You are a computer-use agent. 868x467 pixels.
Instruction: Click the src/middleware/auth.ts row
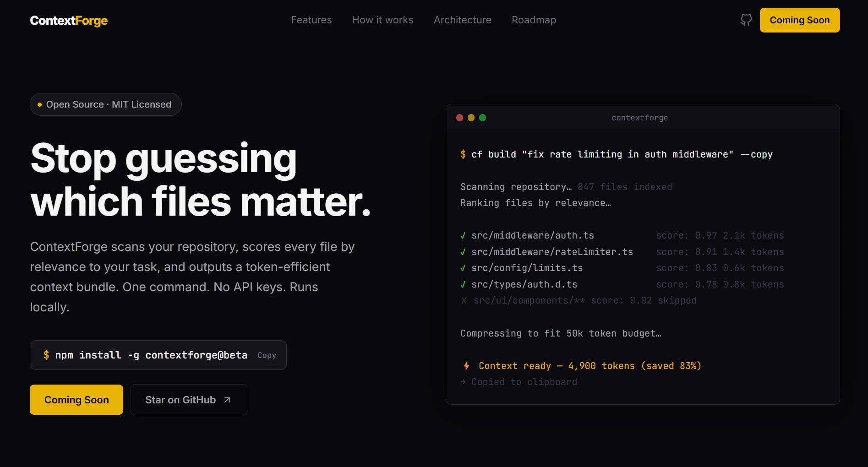pyautogui.click(x=622, y=235)
